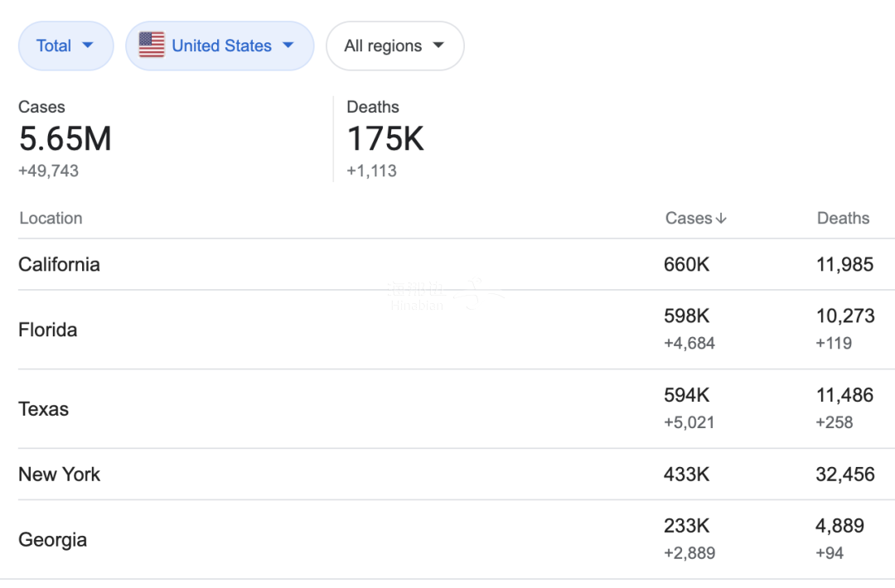Click the Texas location name

click(x=43, y=409)
